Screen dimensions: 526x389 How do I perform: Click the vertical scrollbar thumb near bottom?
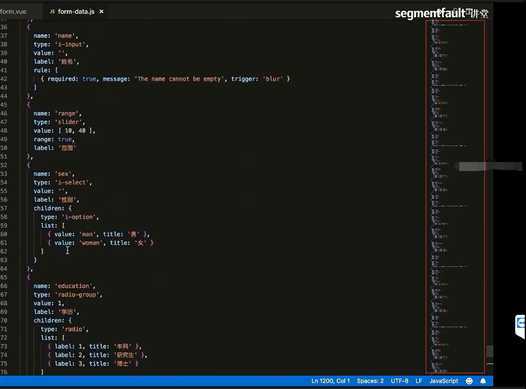point(490,351)
